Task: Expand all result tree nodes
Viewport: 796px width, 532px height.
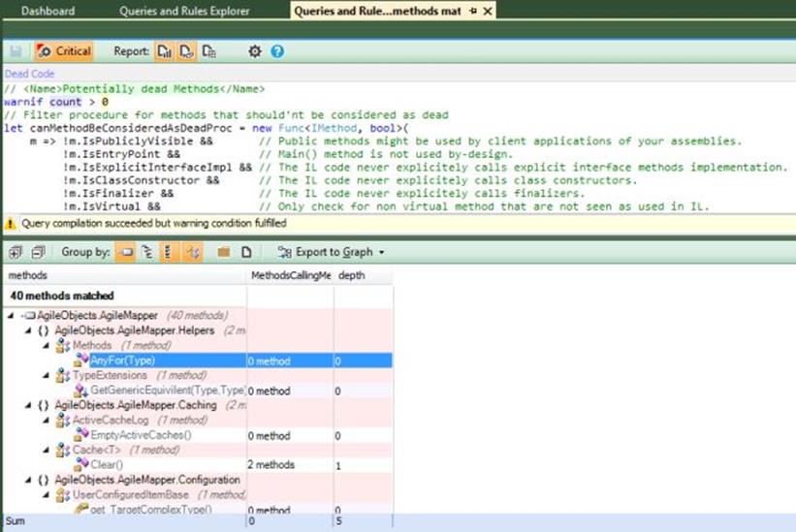Action: coord(16,252)
